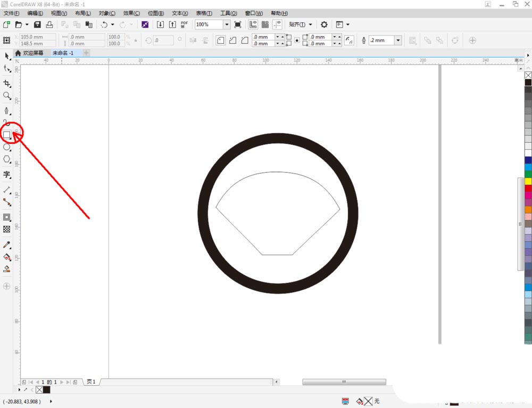Select the Ellipse tool
The width and height of the screenshot is (532, 408).
(7, 147)
